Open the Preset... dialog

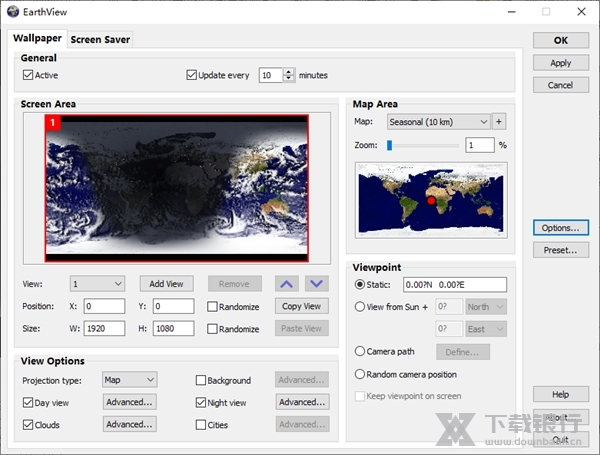click(561, 250)
